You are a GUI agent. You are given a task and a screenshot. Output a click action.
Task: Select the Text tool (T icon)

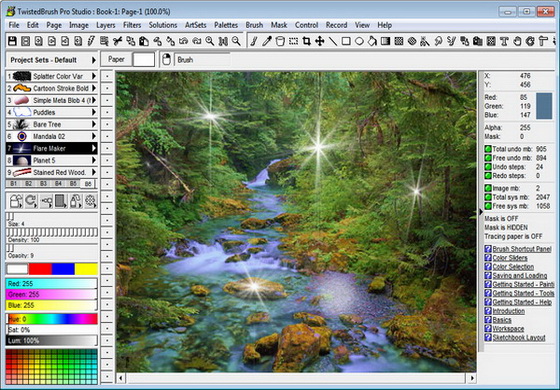tap(504, 41)
